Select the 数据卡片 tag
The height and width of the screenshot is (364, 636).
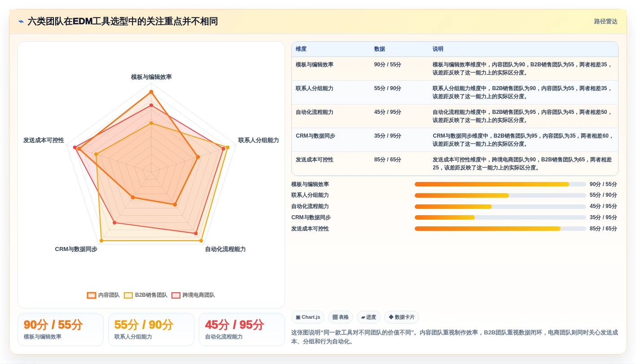pos(402,317)
